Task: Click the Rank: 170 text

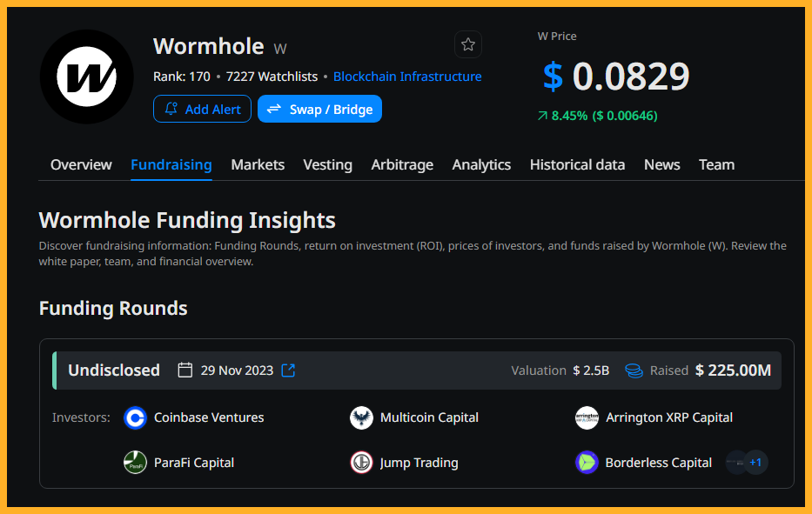Action: [x=182, y=77]
